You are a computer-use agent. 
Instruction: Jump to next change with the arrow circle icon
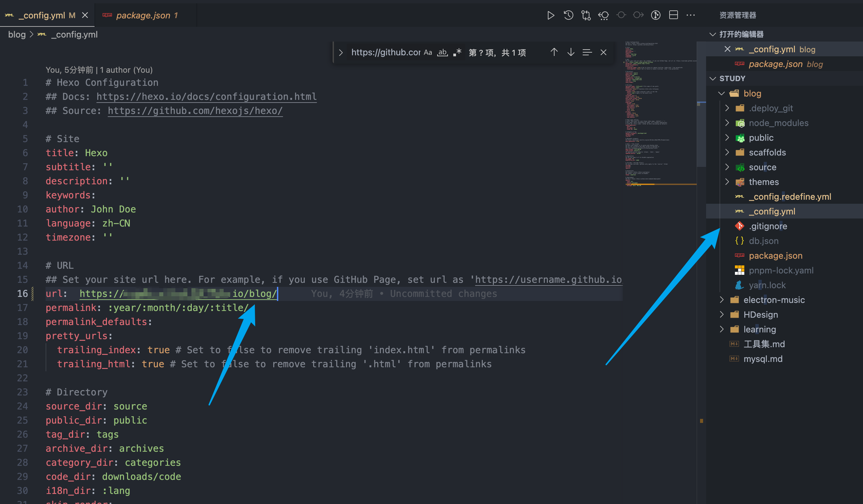coord(638,15)
